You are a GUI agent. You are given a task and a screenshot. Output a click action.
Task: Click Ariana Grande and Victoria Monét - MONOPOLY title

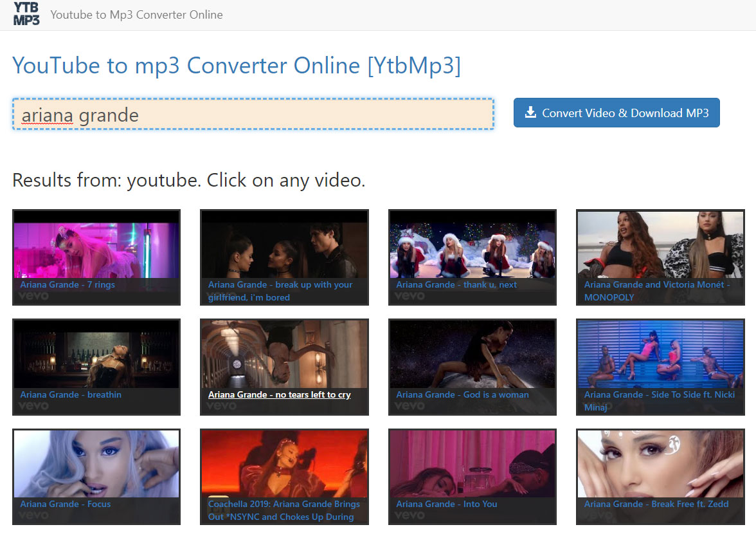tap(657, 291)
